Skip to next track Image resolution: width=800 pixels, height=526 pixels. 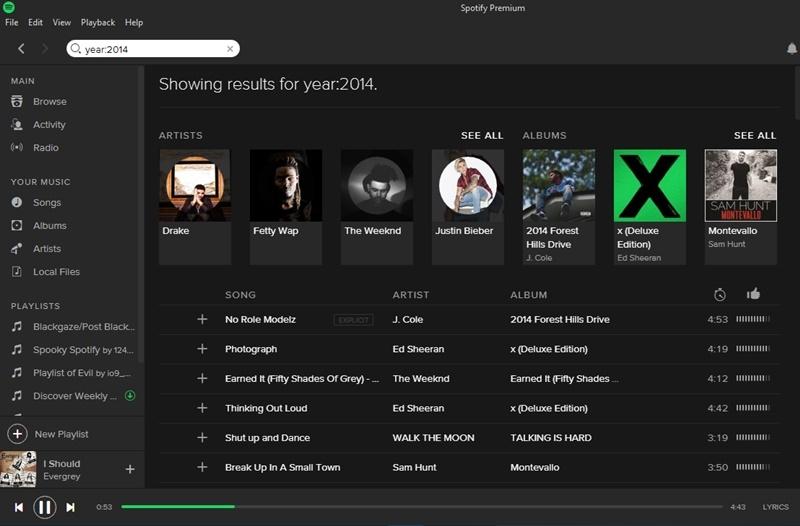pyautogui.click(x=70, y=507)
